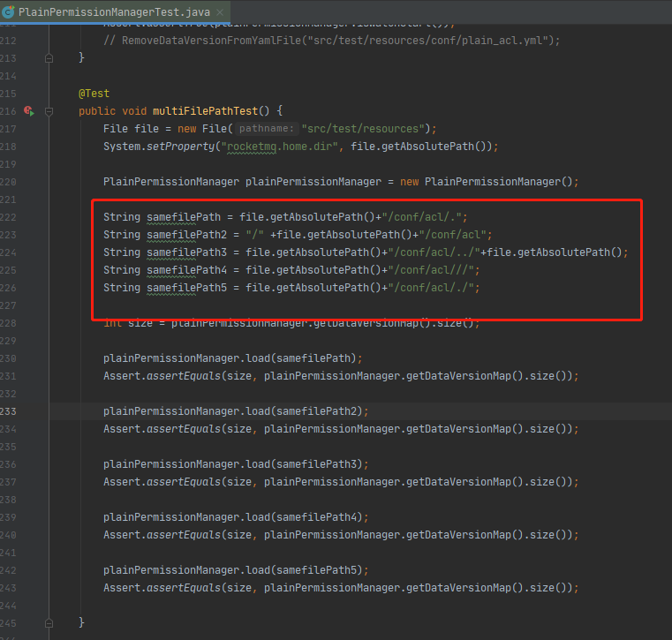Collapse the multiFilePathTest method fold at line 216
672x640 pixels.
pyautogui.click(x=49, y=111)
